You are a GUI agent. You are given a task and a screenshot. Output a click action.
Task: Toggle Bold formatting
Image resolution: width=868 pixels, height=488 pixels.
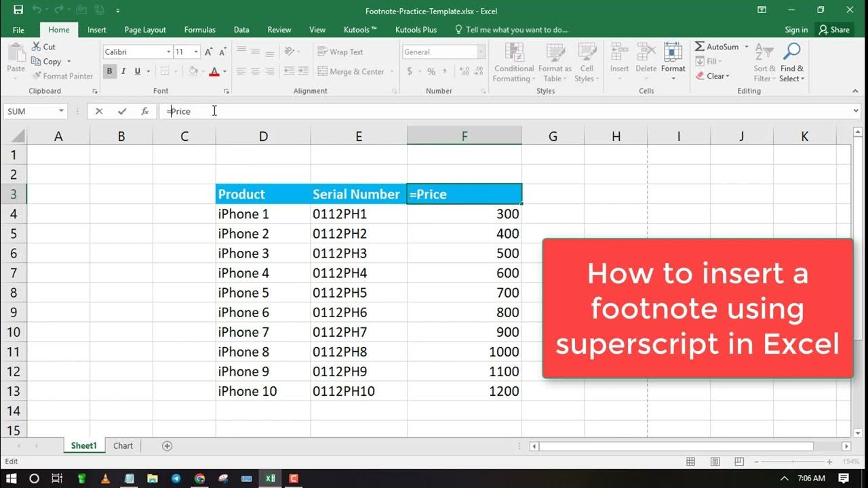110,71
